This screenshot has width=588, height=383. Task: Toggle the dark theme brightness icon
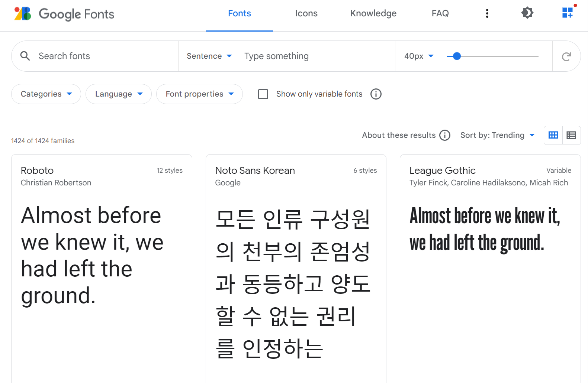(x=527, y=13)
